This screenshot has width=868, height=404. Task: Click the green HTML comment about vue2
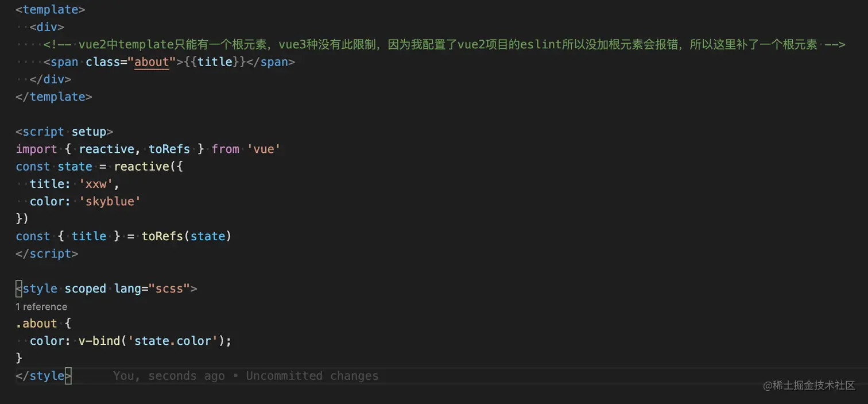pos(444,44)
